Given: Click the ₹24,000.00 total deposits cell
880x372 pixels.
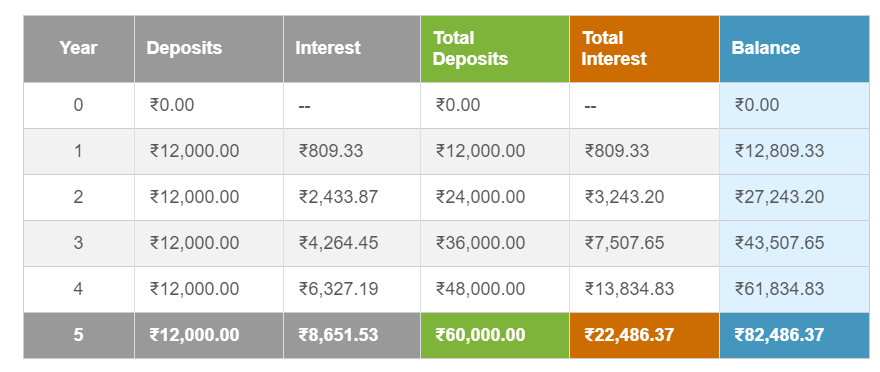Looking at the screenshot, I should (x=495, y=198).
